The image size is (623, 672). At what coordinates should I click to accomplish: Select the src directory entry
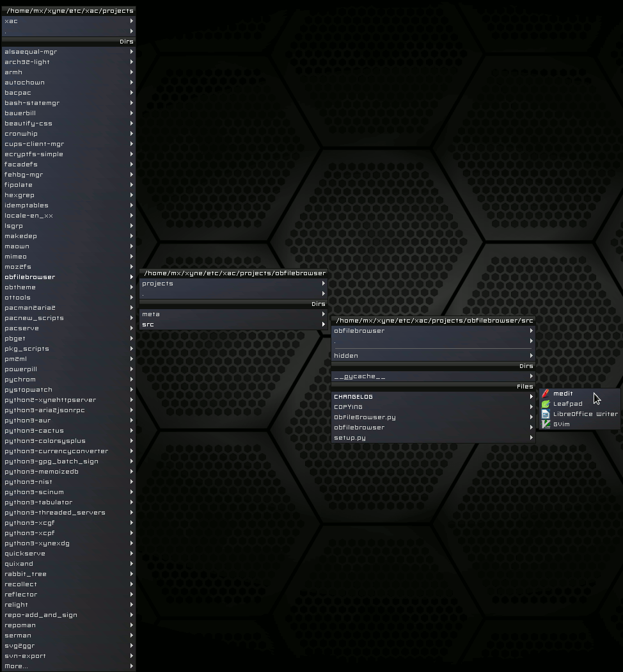[148, 324]
